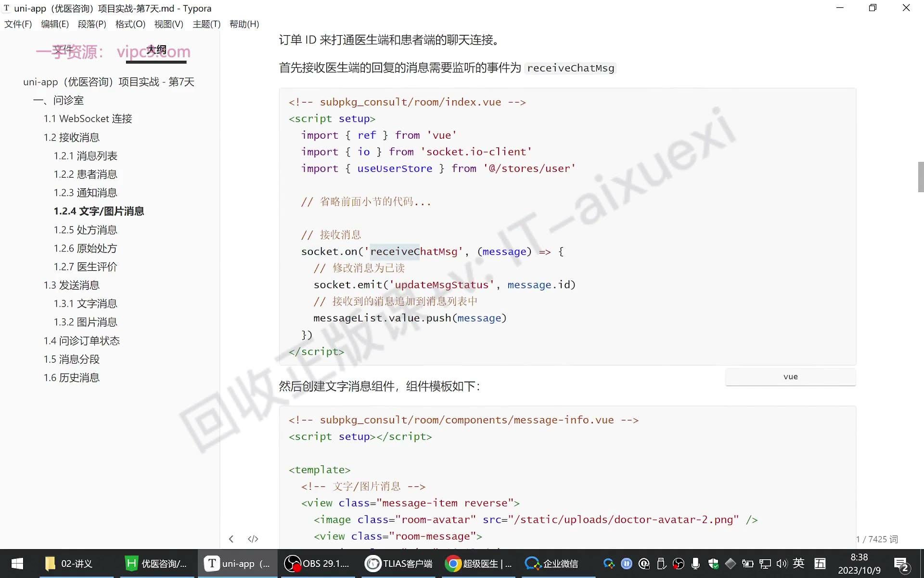924x578 pixels.
Task: Open the 主题(T) menu
Action: coord(206,24)
